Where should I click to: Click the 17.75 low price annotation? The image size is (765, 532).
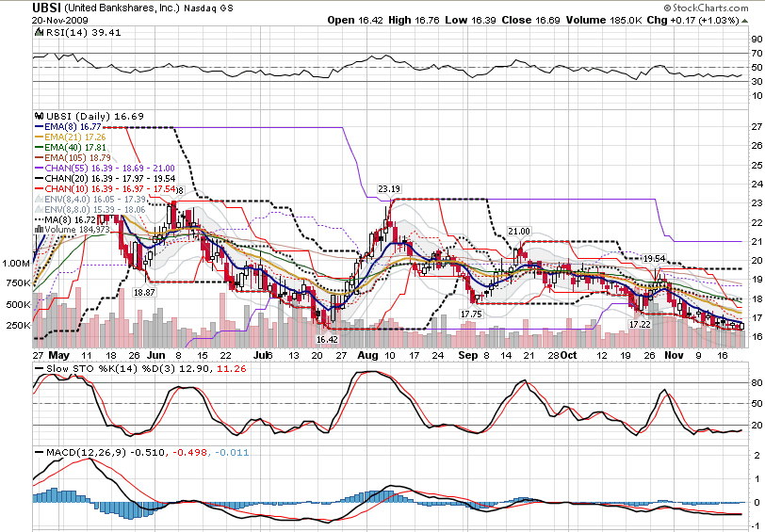[471, 314]
